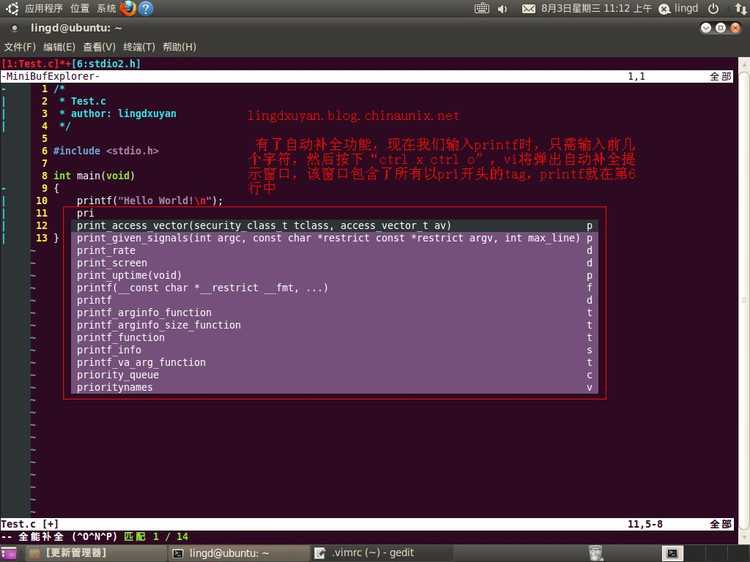Switch to 6:stdio2.h buffer tab
750x562 pixels.
(106, 64)
